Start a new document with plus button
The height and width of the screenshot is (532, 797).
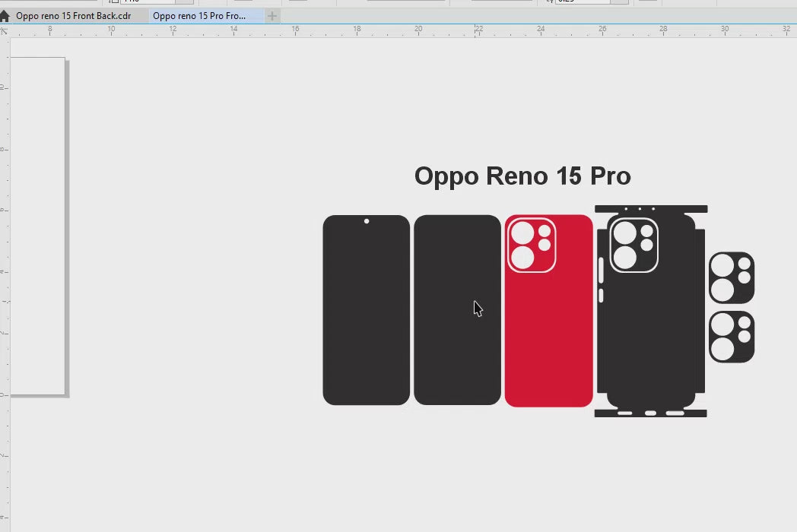click(272, 16)
